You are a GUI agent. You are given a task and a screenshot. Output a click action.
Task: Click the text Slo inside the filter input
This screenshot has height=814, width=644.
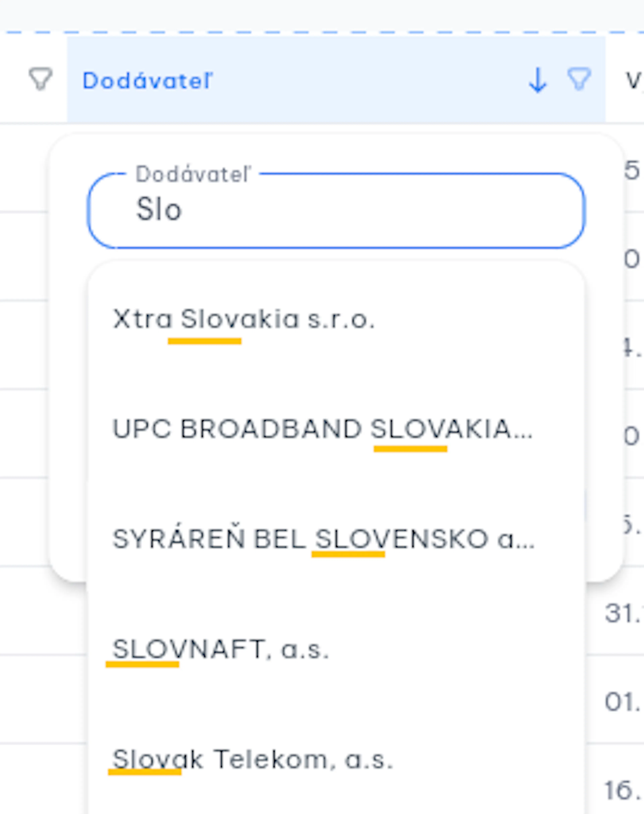[159, 209]
